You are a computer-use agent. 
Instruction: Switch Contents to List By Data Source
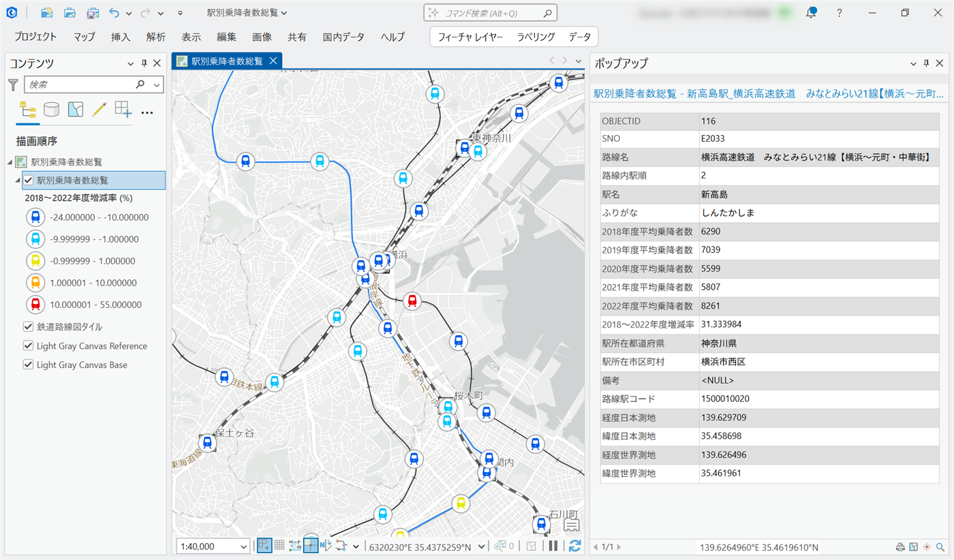[x=51, y=110]
